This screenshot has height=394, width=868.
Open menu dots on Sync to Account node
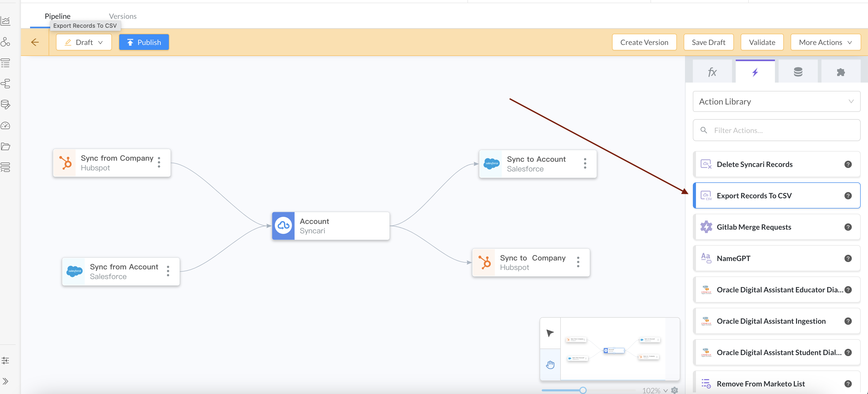point(585,163)
